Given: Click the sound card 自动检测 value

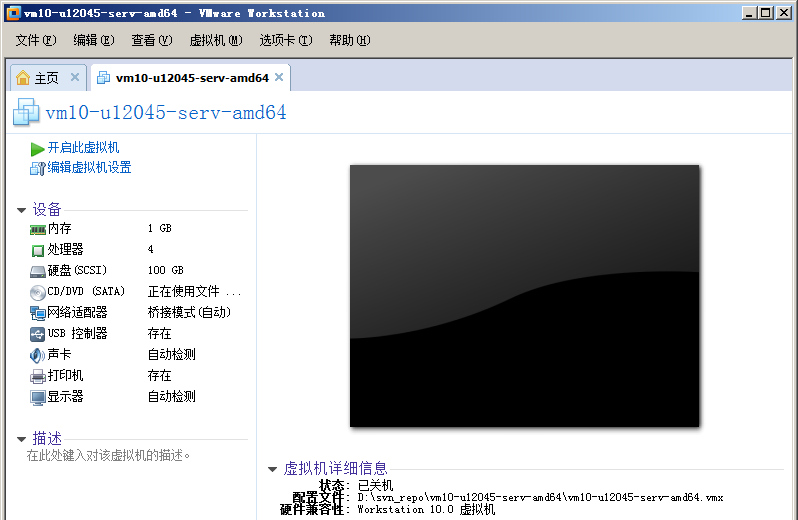Looking at the screenshot, I should [172, 354].
